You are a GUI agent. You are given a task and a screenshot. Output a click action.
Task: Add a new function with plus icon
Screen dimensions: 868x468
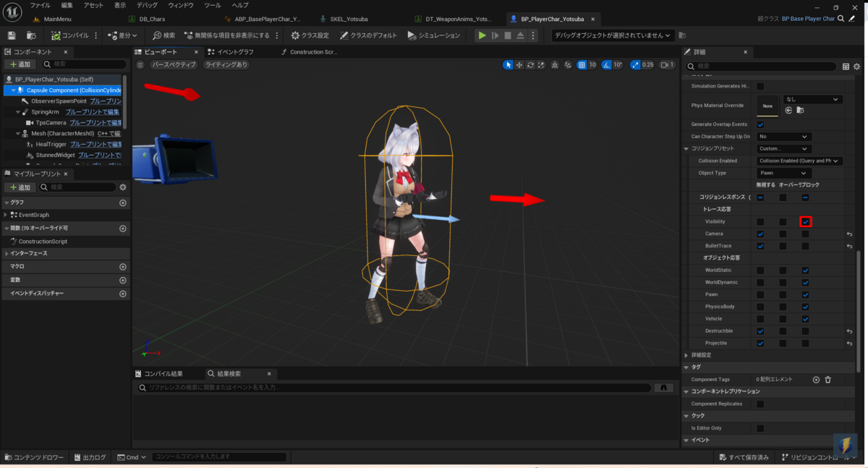[122, 228]
